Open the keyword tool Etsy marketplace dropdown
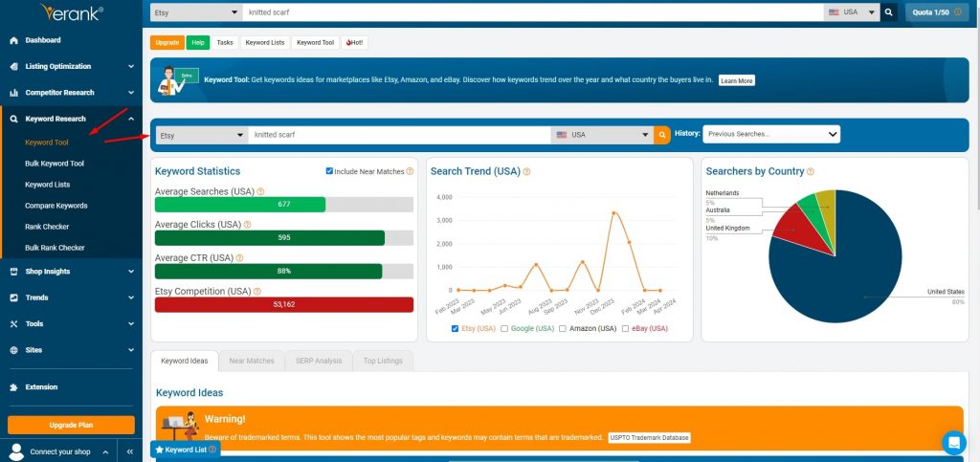Screen dimensions: 980x462 pos(202,135)
